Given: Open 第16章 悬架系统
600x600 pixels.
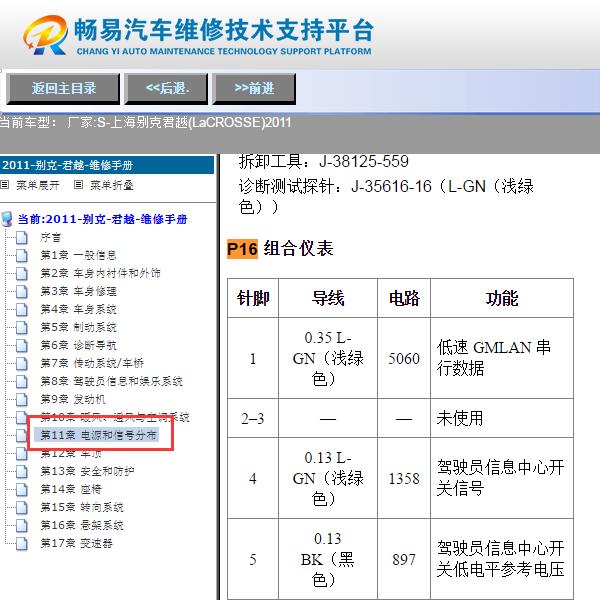Looking at the screenshot, I should coord(82,525).
